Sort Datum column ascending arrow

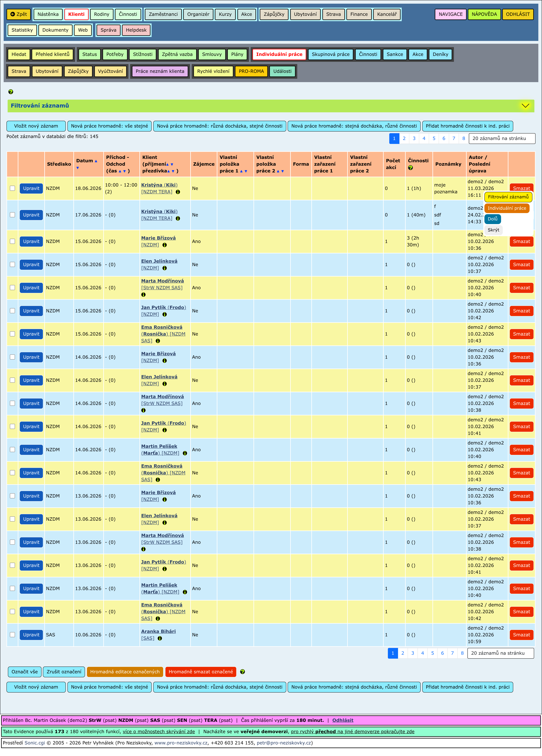(x=96, y=161)
